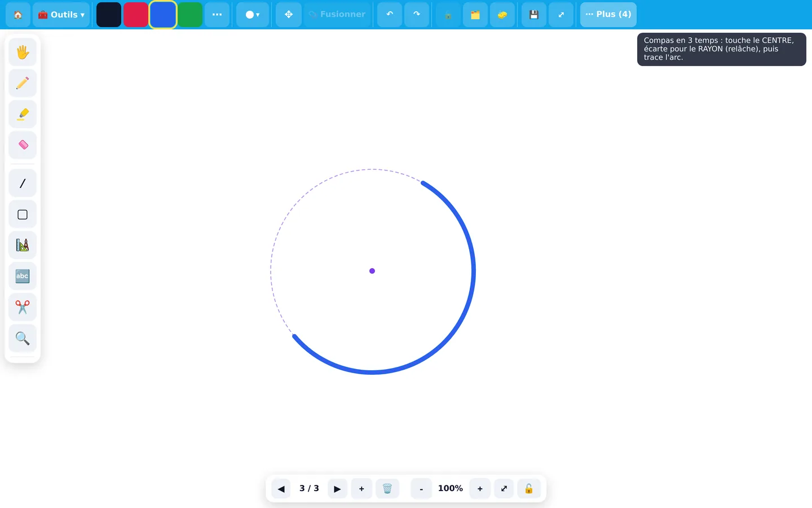Save the drawing with the floppy disk icon
This screenshot has width=812, height=508.
(534, 15)
